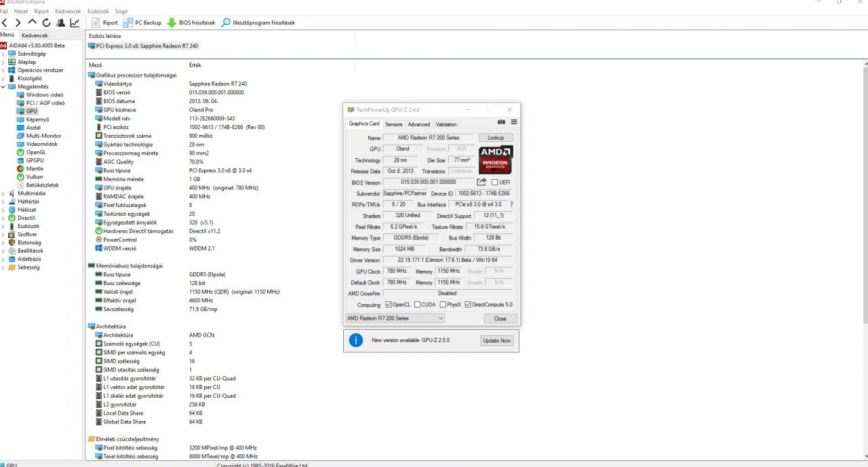
Task: Open the Fájl menu
Action: pyautogui.click(x=4, y=12)
